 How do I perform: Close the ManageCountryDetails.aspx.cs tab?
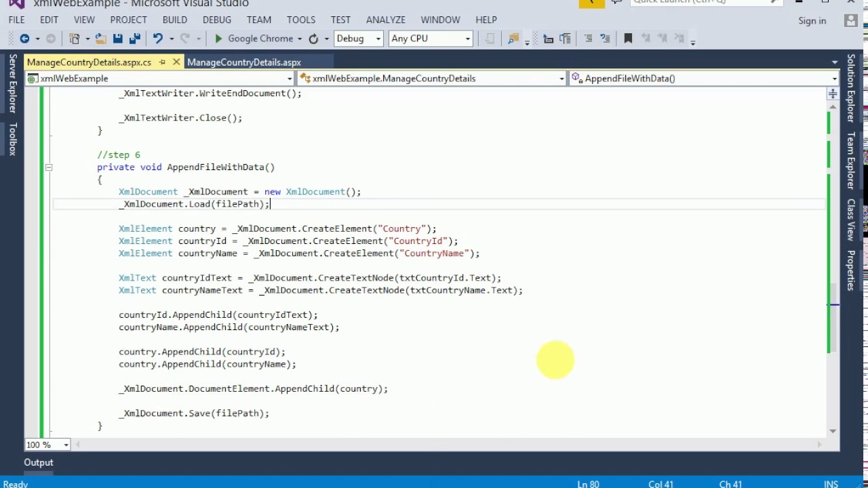176,62
